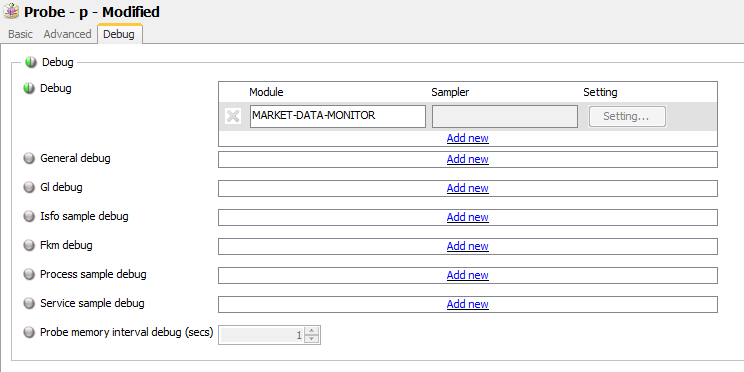
Task: Enable Probe memory interval debug indicator
Action: [x=29, y=332]
